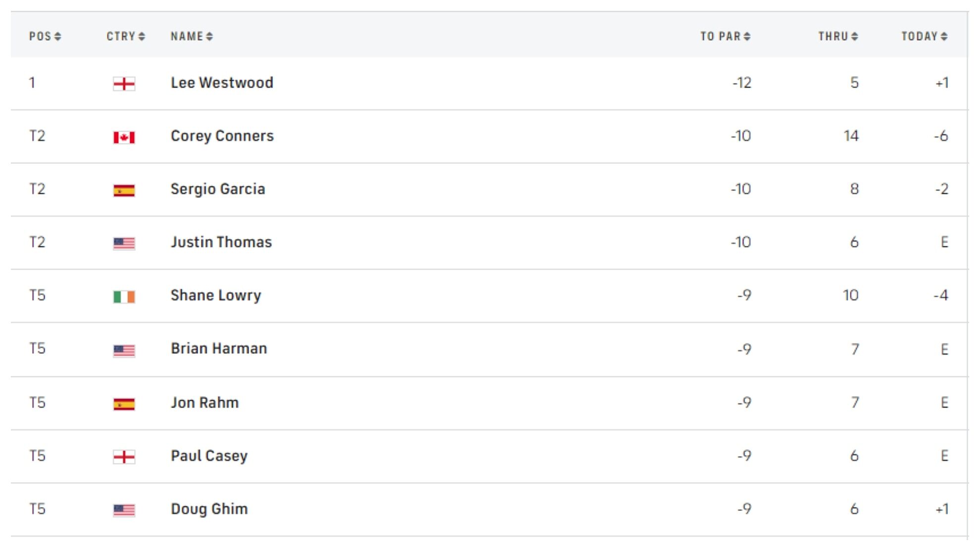Viewport: 980px width, 551px height.
Task: Sort by TO PAR column header
Action: point(725,36)
